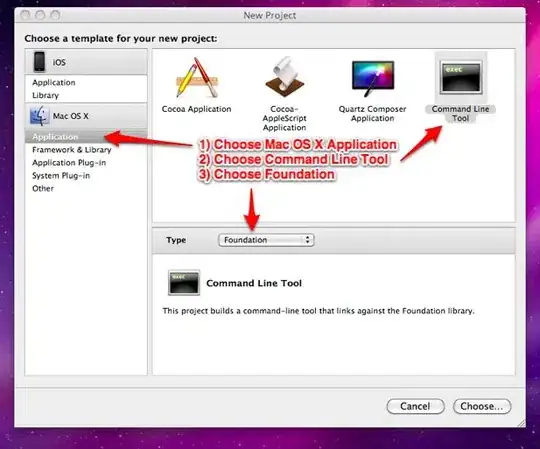Select the Command Line Tool template icon
This screenshot has width=540, height=449.
point(461,77)
